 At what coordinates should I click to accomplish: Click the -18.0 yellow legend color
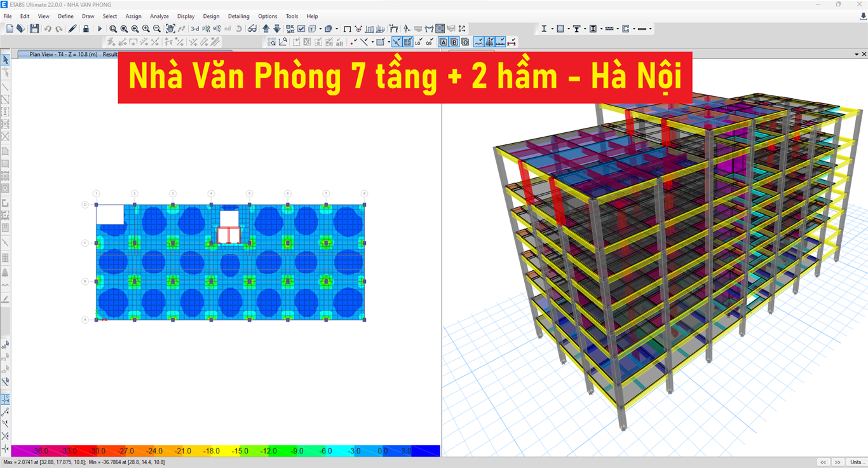pos(211,451)
